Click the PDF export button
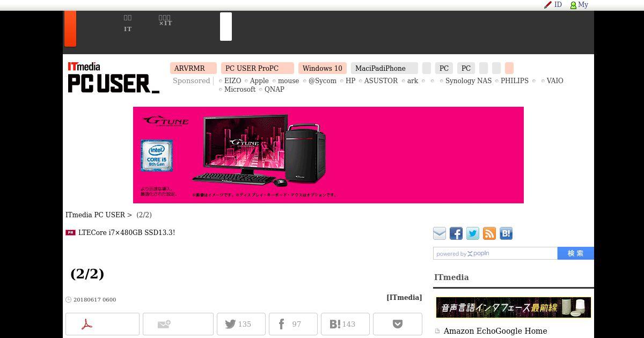The image size is (644, 338). pos(103,324)
